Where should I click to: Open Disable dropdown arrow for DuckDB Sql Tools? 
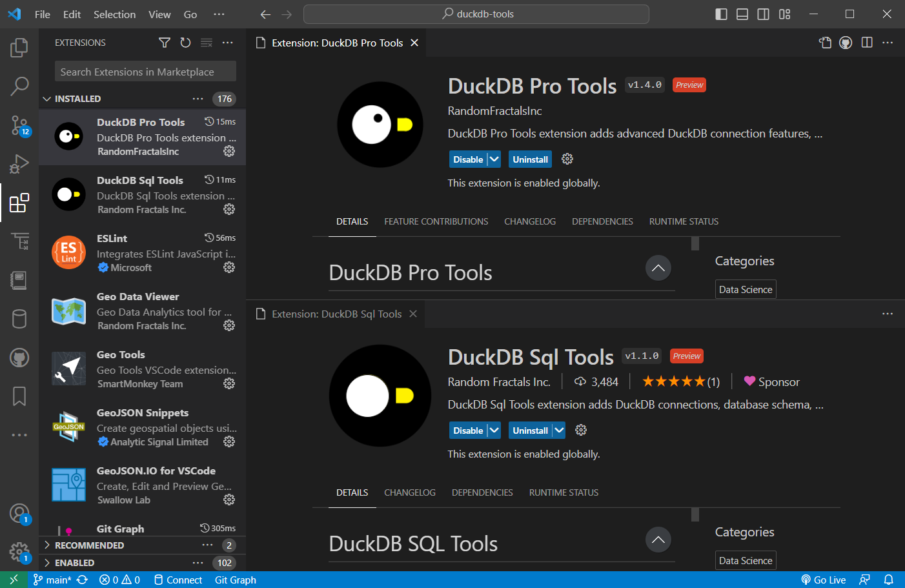point(494,431)
